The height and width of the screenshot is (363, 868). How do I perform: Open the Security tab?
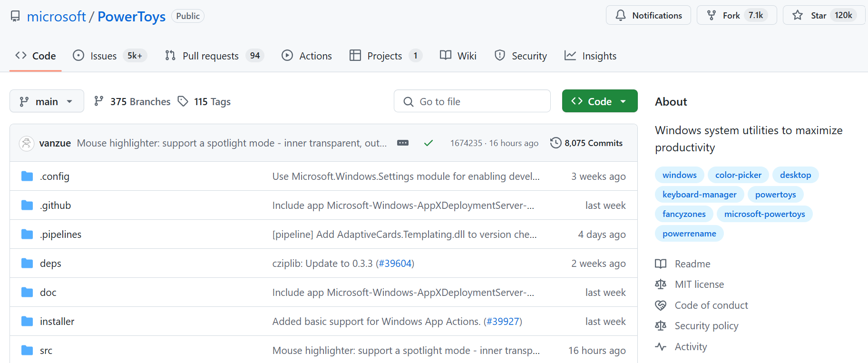coord(521,56)
